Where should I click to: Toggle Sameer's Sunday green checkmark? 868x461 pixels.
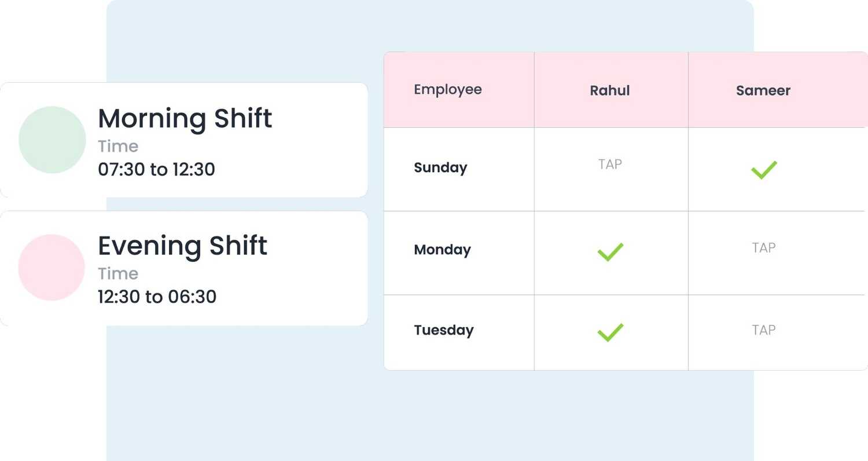pyautogui.click(x=763, y=170)
